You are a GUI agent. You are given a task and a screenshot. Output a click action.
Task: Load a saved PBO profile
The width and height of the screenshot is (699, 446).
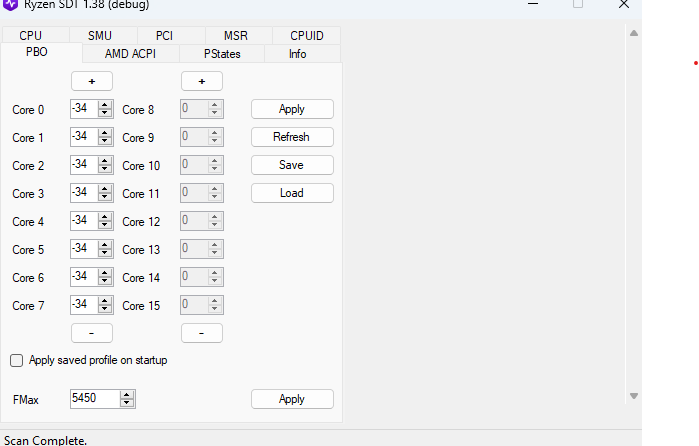(x=292, y=193)
